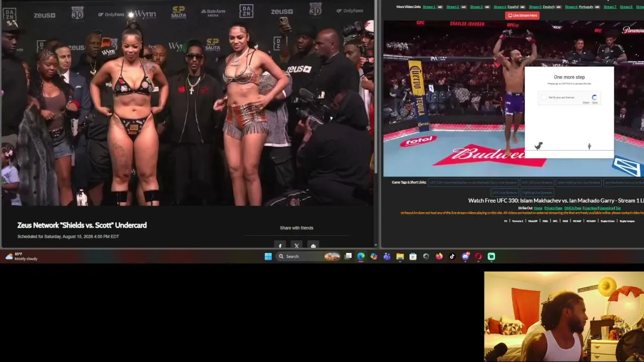
Task: Select Rugby League in the sports menu
Action: point(627,221)
